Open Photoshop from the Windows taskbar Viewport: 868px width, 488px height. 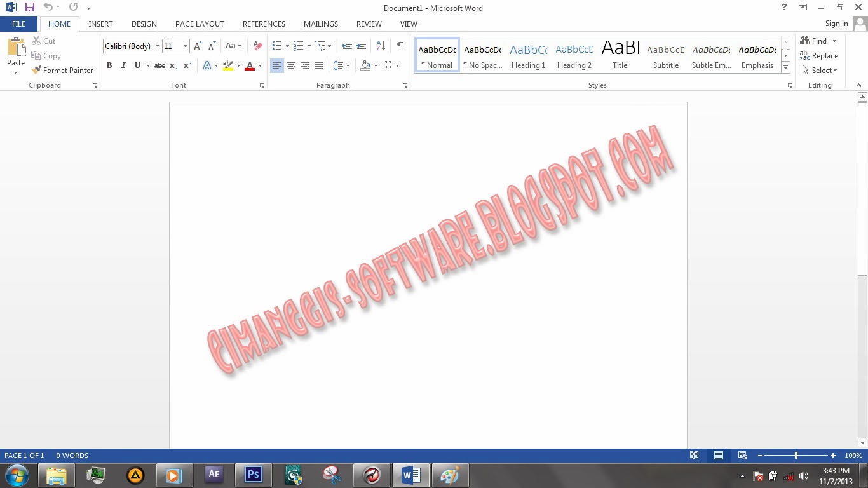(x=254, y=475)
